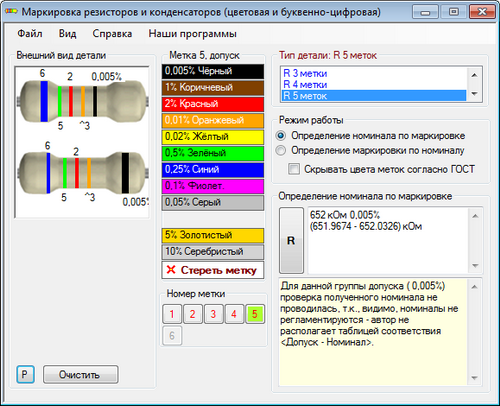
Task: Click down arrow of the part type list
Action: (475, 94)
